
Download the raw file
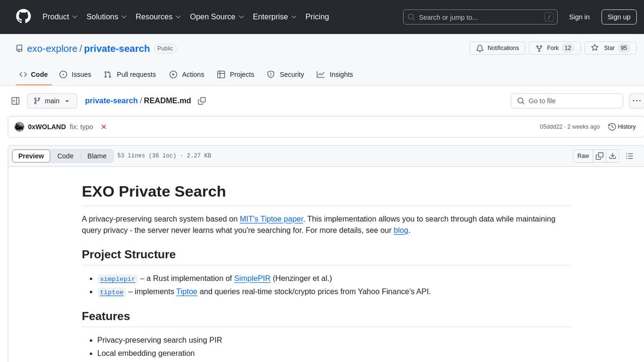coord(613,156)
